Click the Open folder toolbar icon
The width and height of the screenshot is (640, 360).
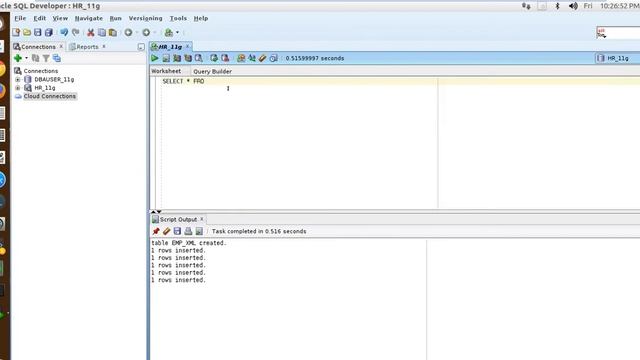click(x=27, y=32)
